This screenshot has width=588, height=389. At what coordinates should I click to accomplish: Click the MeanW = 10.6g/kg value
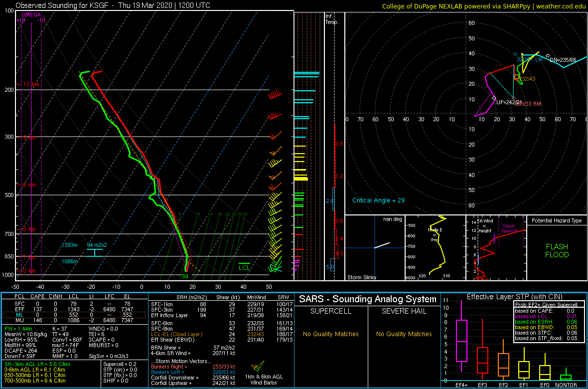point(25,334)
